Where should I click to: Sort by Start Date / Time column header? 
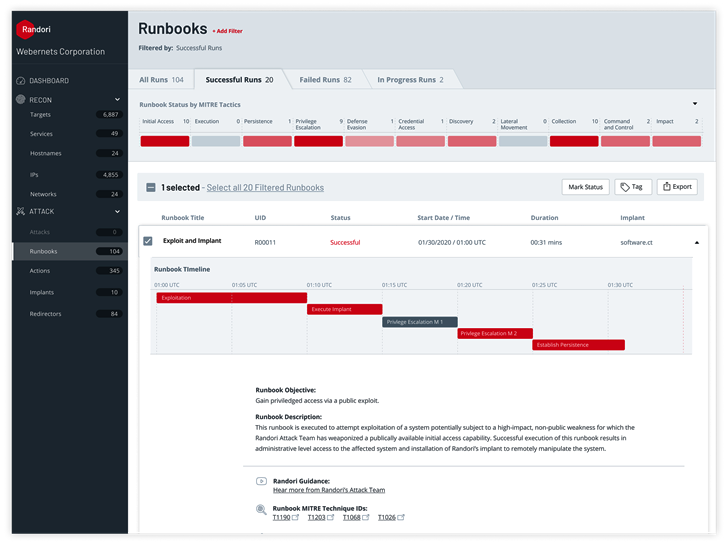[x=443, y=217]
